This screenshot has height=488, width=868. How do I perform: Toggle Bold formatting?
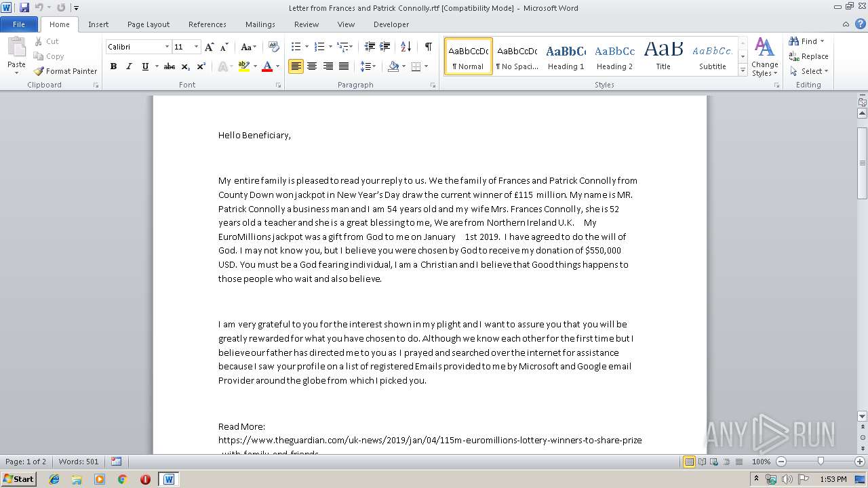click(x=113, y=66)
